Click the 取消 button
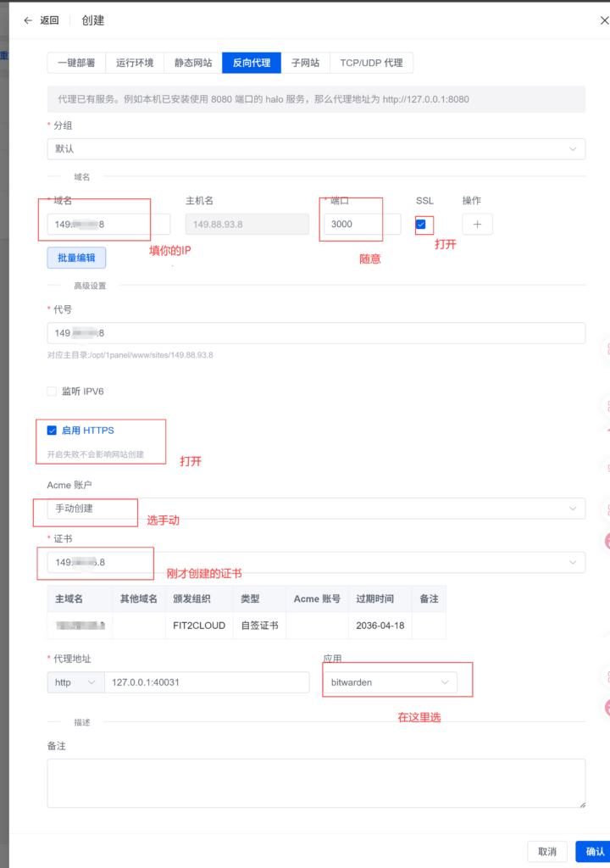 click(x=547, y=851)
